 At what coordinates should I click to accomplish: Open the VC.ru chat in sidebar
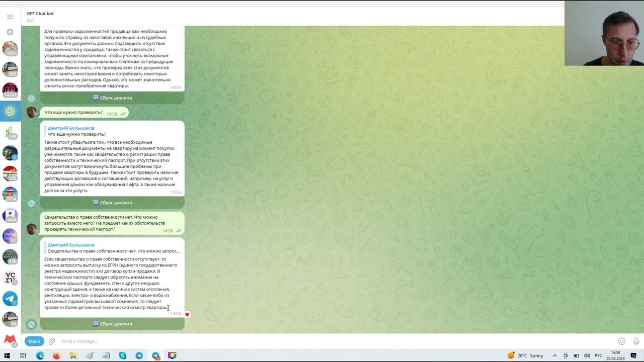tap(10, 278)
